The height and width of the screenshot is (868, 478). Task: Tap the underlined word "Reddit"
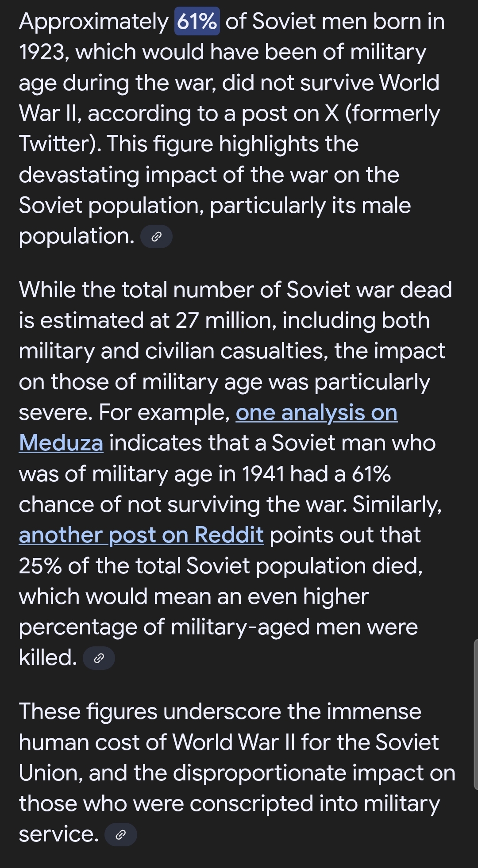point(229,535)
